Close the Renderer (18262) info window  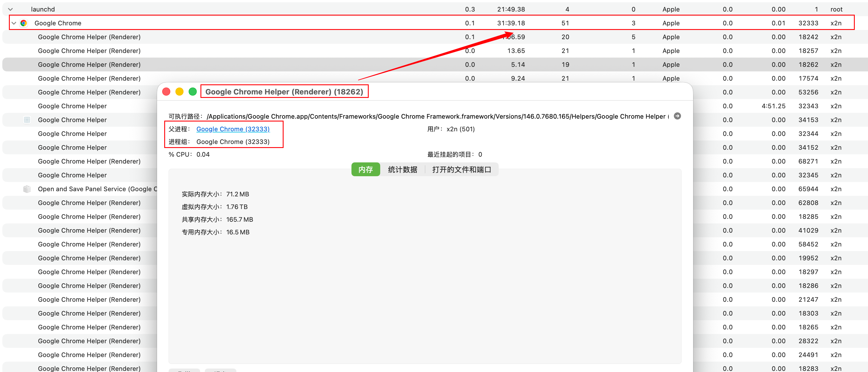coord(166,92)
